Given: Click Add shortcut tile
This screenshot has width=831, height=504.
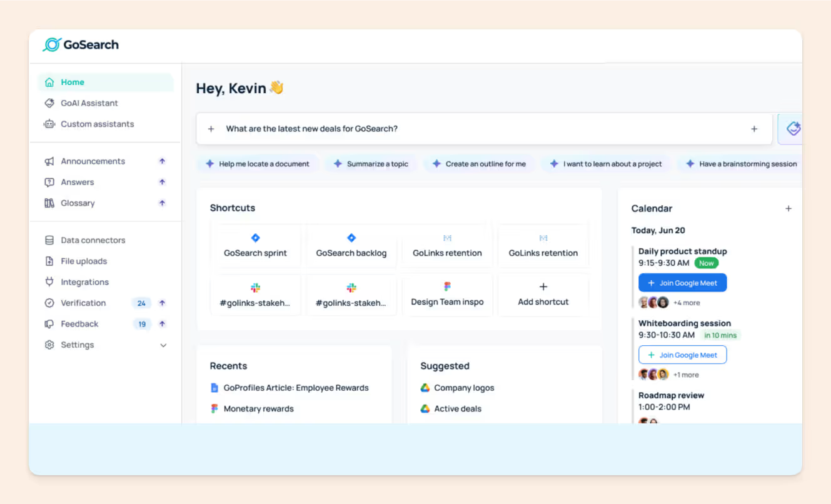Looking at the screenshot, I should 543,295.
